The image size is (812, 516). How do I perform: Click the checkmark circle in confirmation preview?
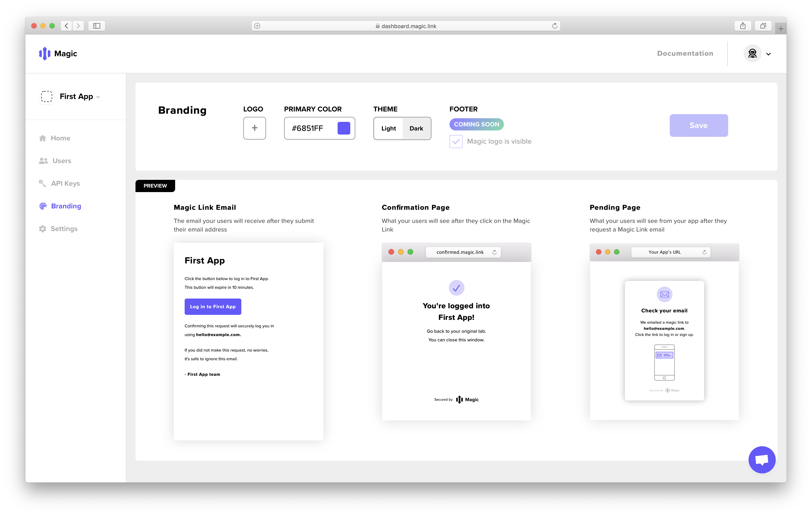(456, 288)
